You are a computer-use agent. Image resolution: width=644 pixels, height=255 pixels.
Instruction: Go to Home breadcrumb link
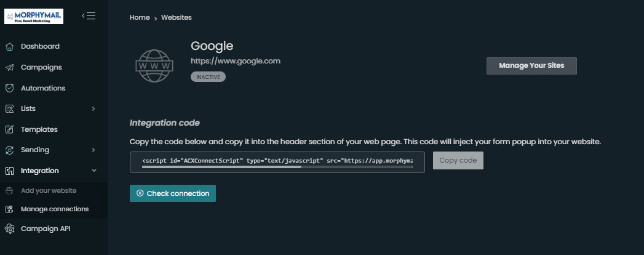pyautogui.click(x=140, y=17)
